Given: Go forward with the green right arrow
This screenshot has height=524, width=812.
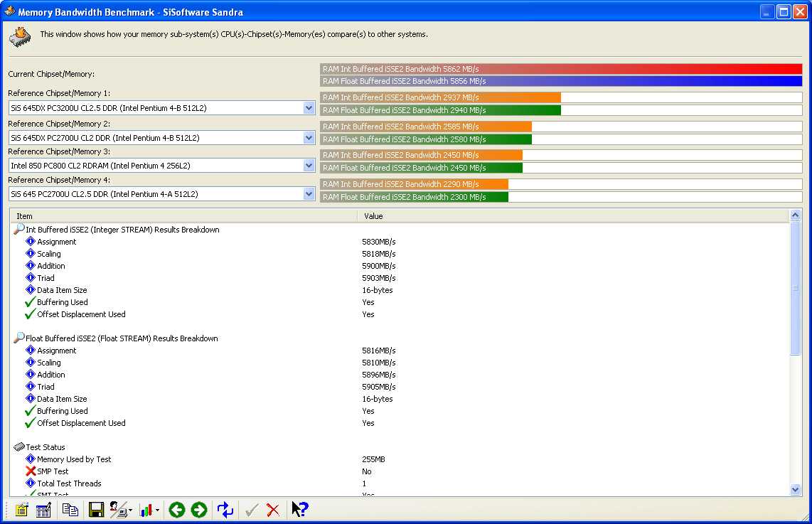Looking at the screenshot, I should [199, 510].
